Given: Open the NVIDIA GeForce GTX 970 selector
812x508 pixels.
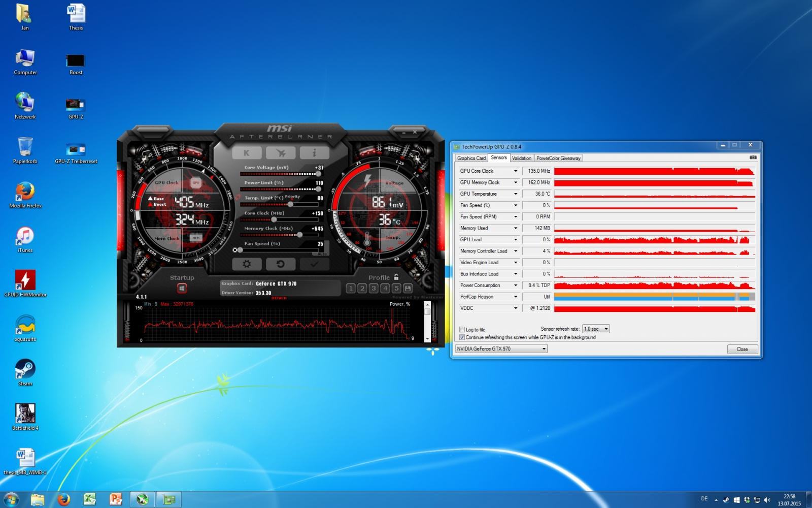Looking at the screenshot, I should click(501, 348).
